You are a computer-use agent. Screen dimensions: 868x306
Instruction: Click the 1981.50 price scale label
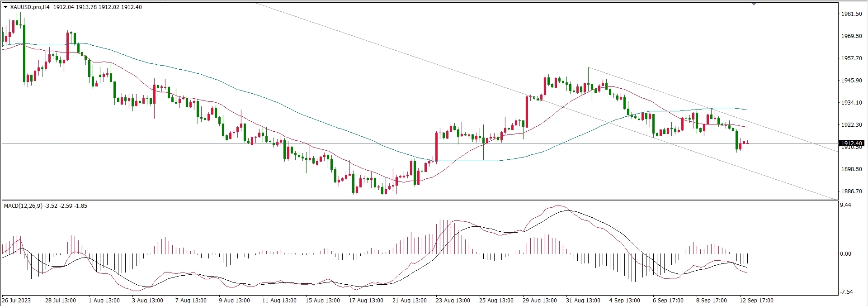pos(851,14)
